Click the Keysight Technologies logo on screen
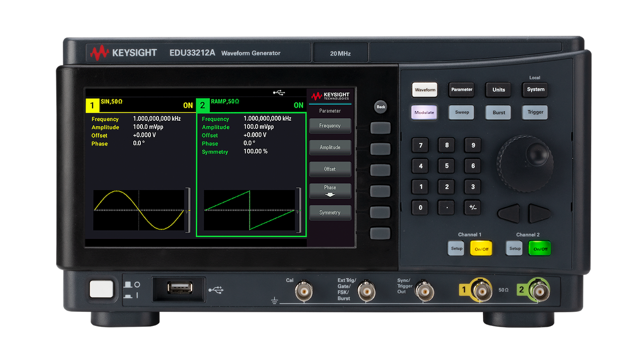This screenshot has height=362, width=644. 330,96
